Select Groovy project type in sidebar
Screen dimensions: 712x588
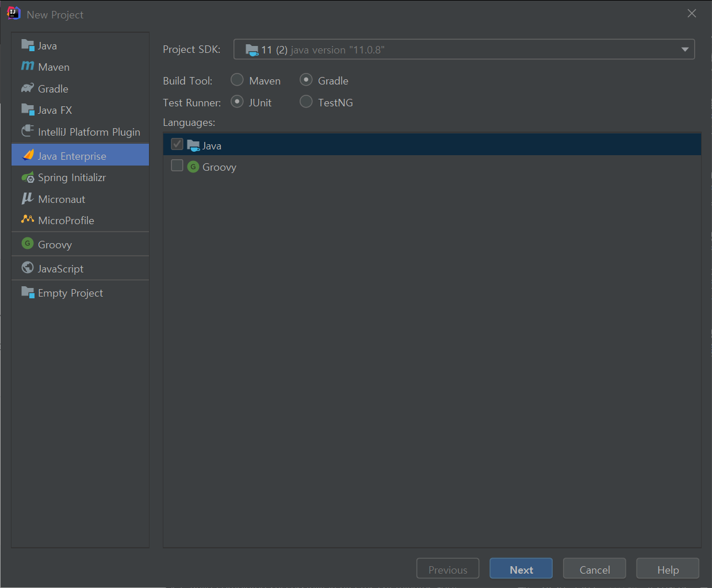click(x=80, y=244)
